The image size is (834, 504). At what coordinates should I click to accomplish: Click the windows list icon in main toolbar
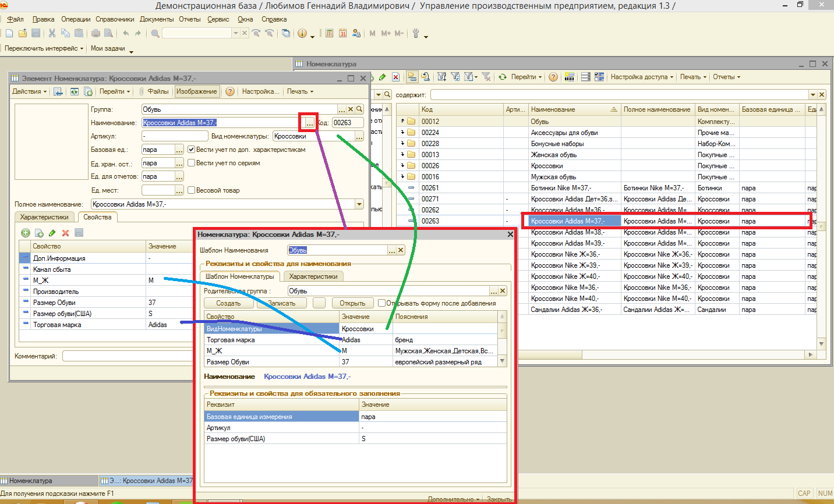[286, 34]
